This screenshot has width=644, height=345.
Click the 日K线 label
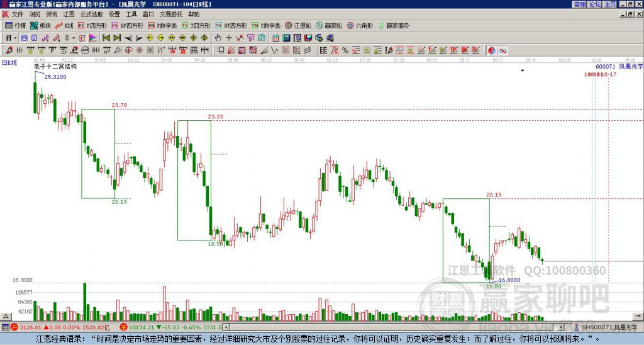coord(9,62)
